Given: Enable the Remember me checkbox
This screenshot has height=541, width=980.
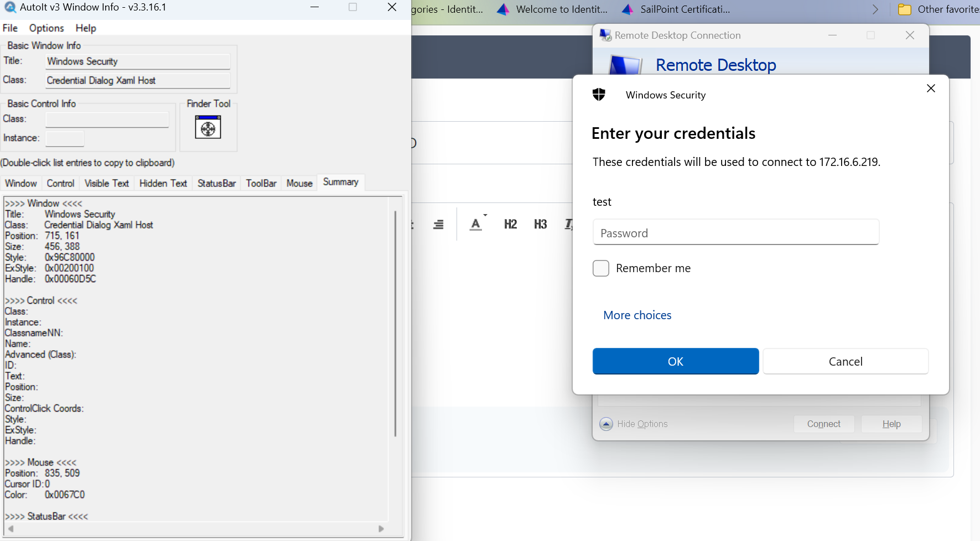Looking at the screenshot, I should [601, 268].
